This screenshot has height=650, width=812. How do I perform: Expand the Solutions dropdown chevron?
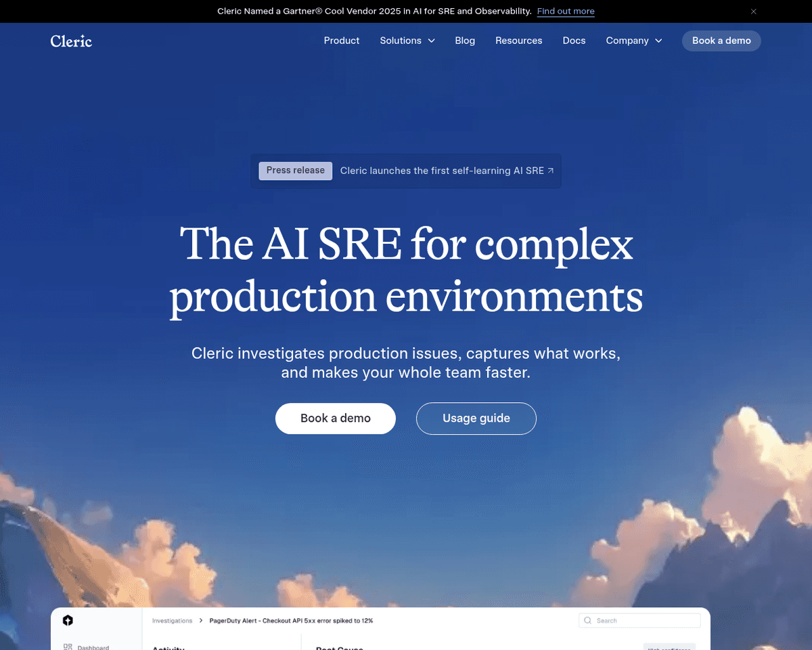point(431,41)
